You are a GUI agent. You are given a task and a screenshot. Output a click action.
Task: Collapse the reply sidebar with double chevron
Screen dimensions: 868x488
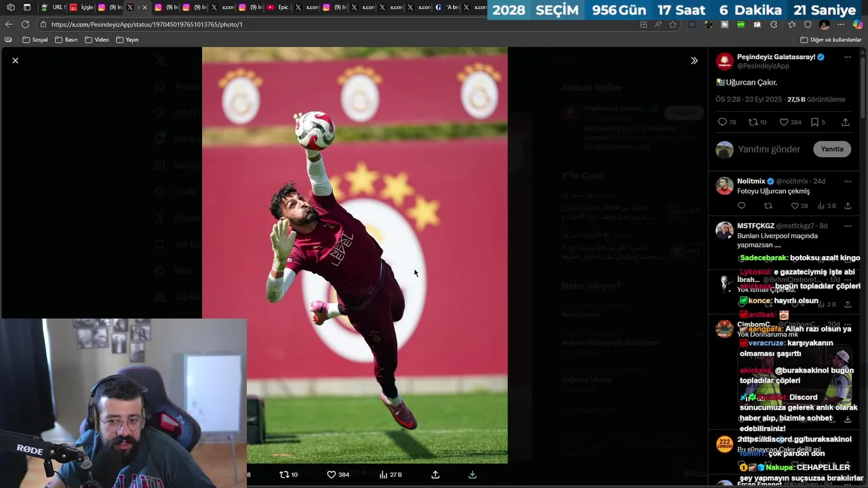pos(694,60)
